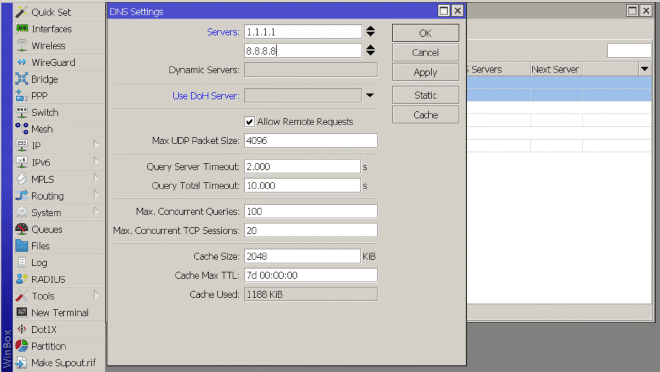Click the Mesh icon
The width and height of the screenshot is (660, 372).
coord(21,128)
